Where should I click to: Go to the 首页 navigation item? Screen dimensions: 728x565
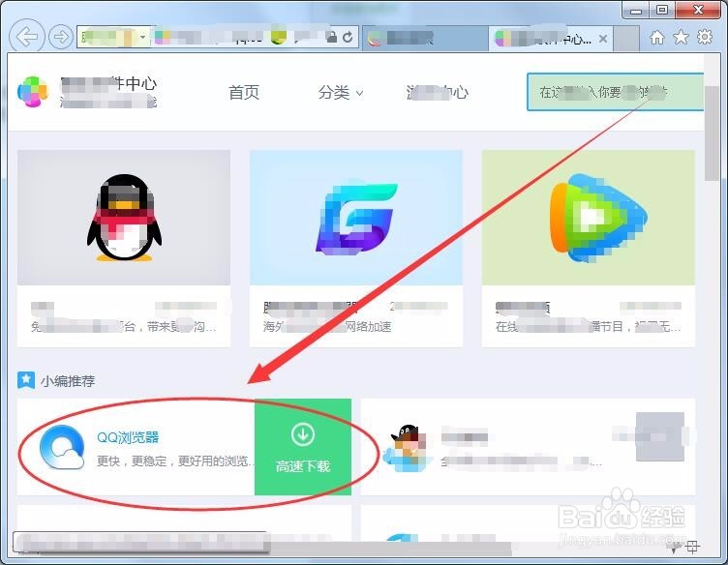point(244,92)
